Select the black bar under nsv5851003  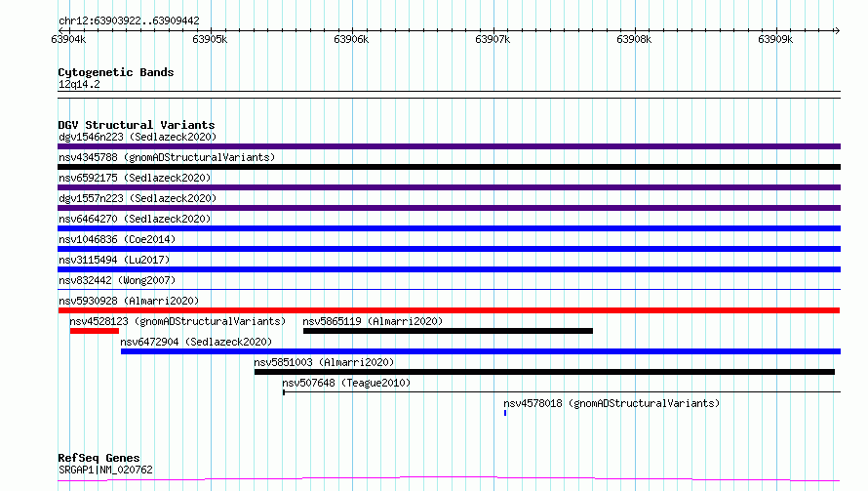(x=545, y=372)
